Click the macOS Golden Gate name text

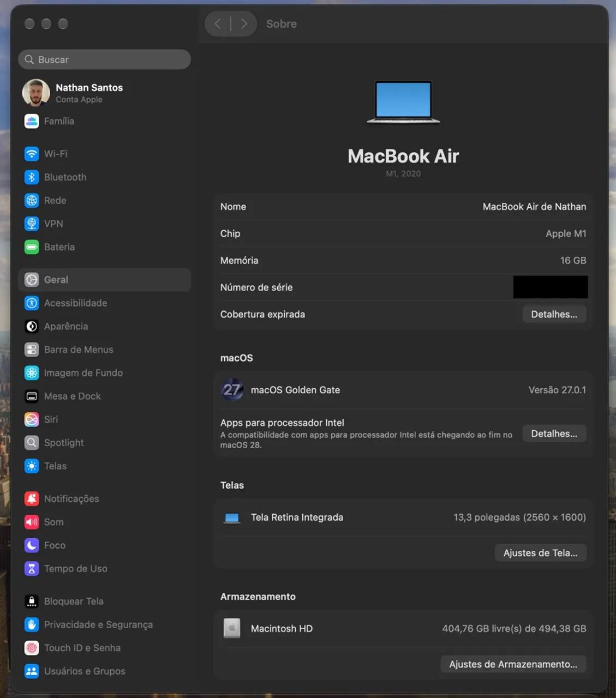[x=295, y=390]
